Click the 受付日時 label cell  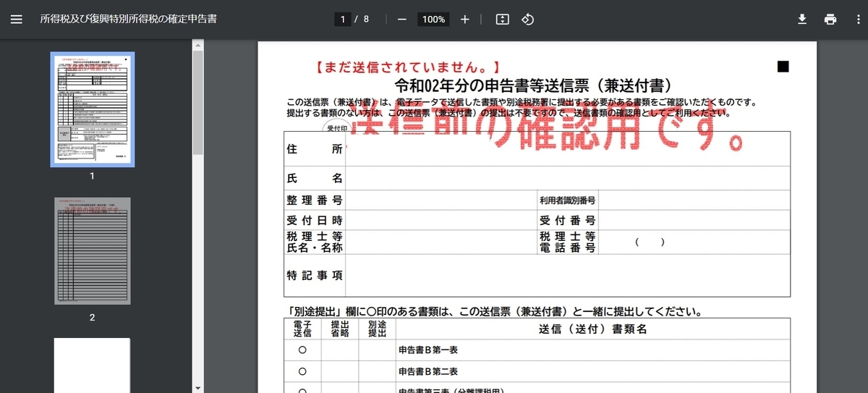(315, 220)
